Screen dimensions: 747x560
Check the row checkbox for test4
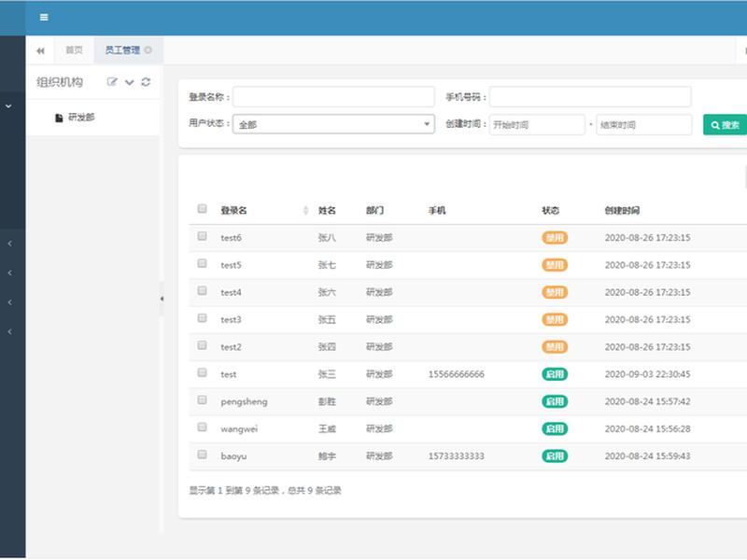click(x=202, y=290)
